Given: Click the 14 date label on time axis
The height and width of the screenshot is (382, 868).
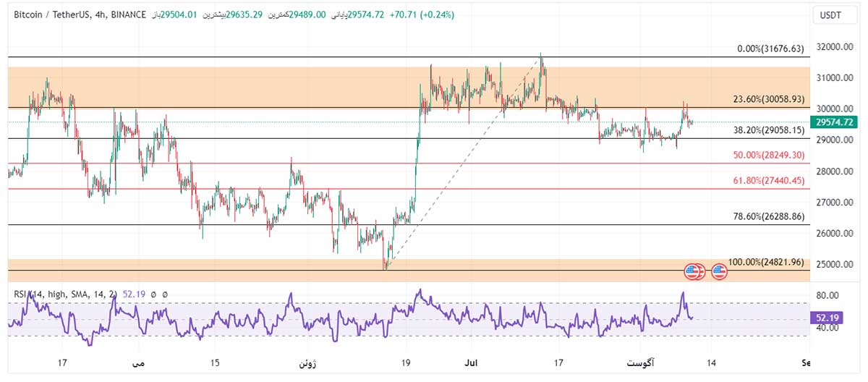Looking at the screenshot, I should click(x=712, y=362).
